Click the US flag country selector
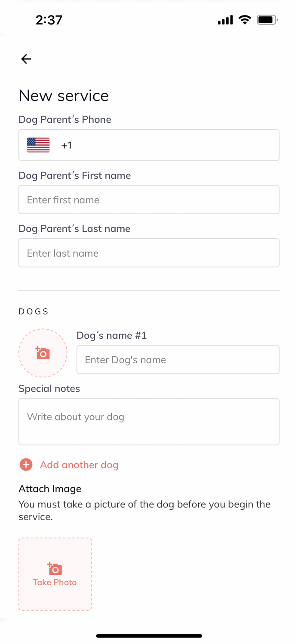 click(38, 145)
